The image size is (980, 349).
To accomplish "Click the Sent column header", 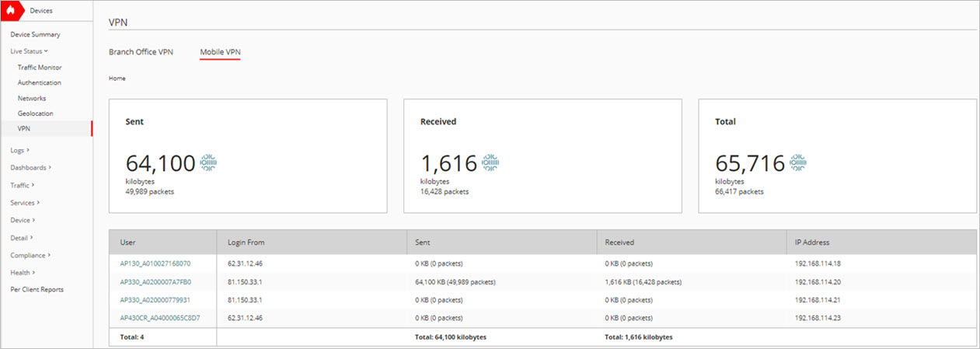I will click(x=501, y=243).
